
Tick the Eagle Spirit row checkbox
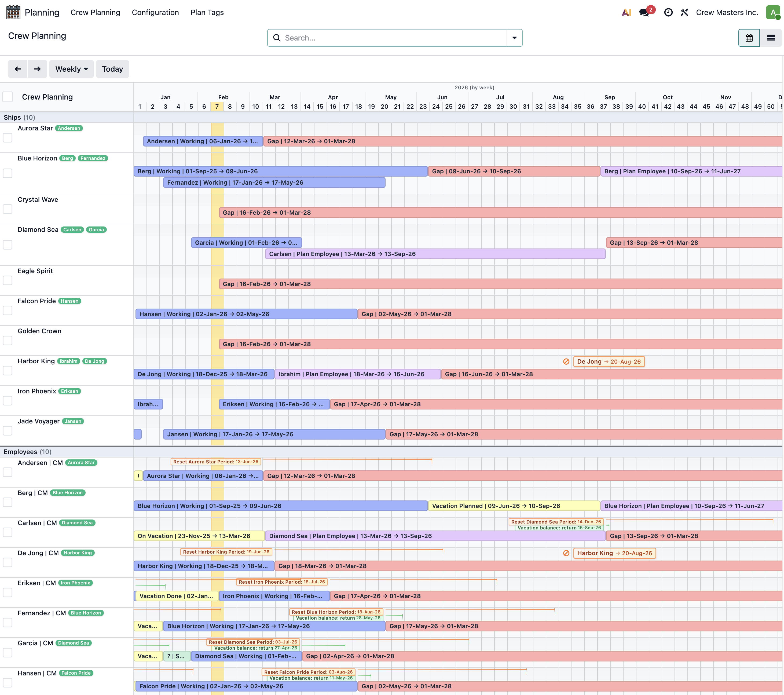pos(8,280)
